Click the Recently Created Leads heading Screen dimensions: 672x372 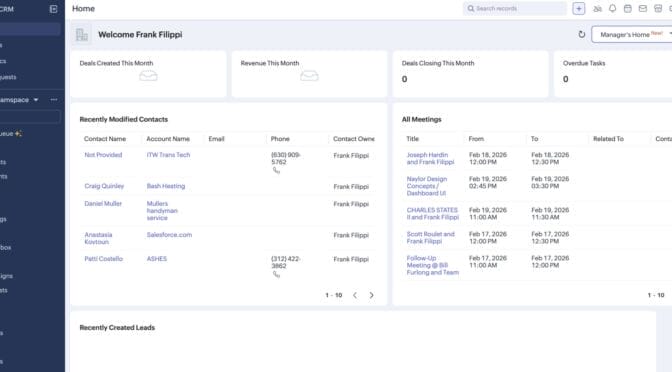[x=117, y=327]
